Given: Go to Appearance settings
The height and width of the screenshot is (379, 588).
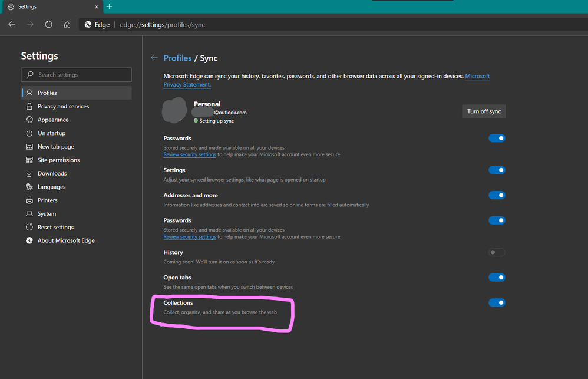Looking at the screenshot, I should (77, 120).
